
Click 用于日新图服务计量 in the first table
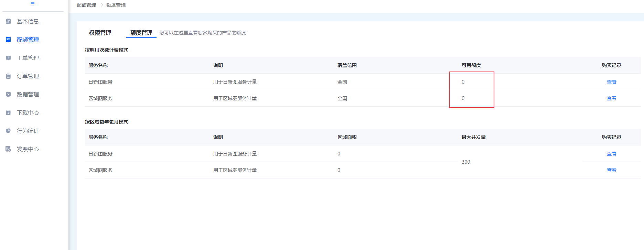tap(235, 82)
